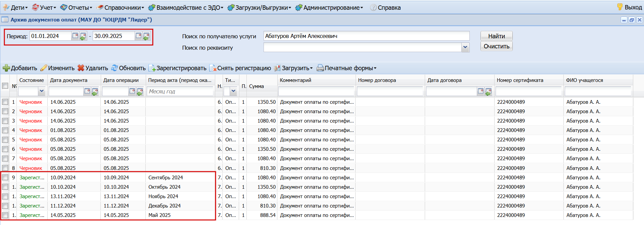The width and height of the screenshot is (644, 225).
Task: Click Удалить to delete document
Action: pyautogui.click(x=93, y=68)
